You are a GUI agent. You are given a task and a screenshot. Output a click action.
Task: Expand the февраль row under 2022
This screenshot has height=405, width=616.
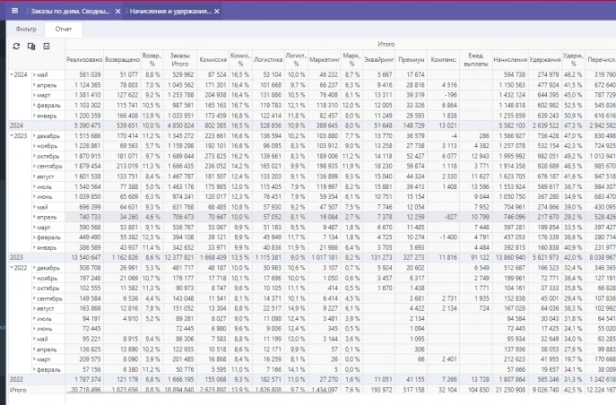tap(34, 370)
